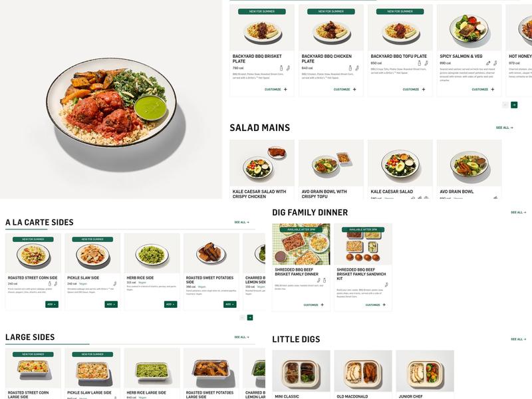532x399 pixels.
Task: Expand Add options for Roasted Sweet Potatoes Side
Action: point(230,305)
